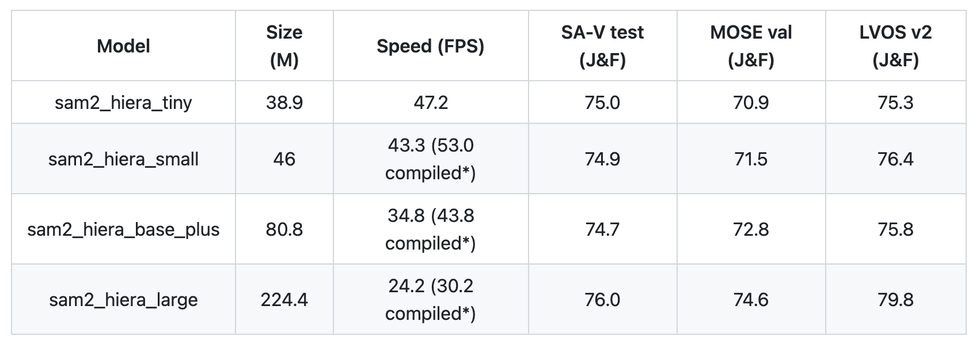Click the sam2_hiera_tiny model name
Image resolution: width=980 pixels, height=347 pixels.
pos(123,103)
